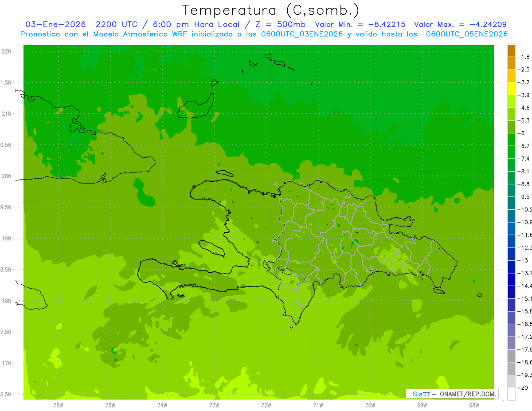
Task: Select orange swatch between -1.8 and -2.5
Action: (511, 63)
